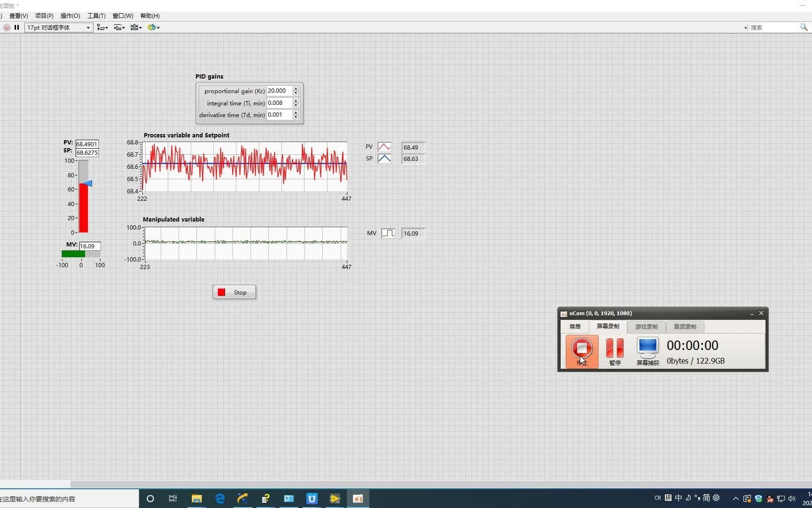This screenshot has width=812, height=508.
Task: Toggle simplified Chinese with the 简 icon
Action: tap(706, 498)
